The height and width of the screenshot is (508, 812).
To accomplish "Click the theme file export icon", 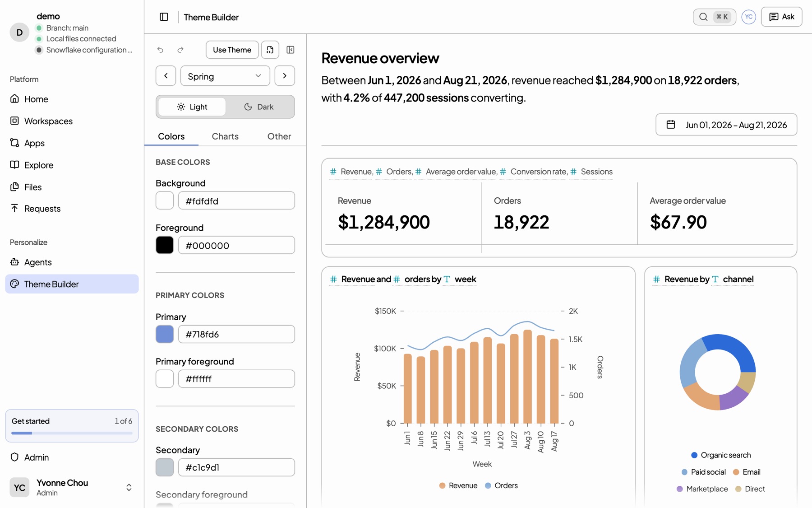I will pyautogui.click(x=270, y=50).
